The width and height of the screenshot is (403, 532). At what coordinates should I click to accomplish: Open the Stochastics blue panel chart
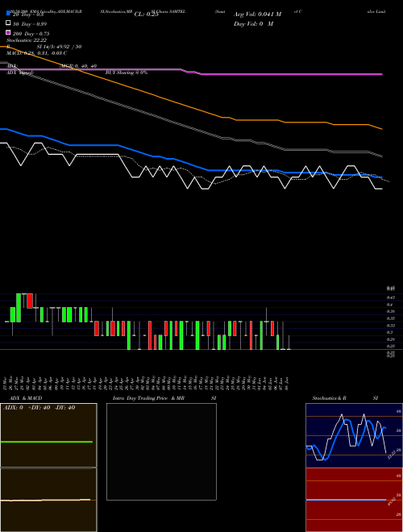click(x=354, y=435)
